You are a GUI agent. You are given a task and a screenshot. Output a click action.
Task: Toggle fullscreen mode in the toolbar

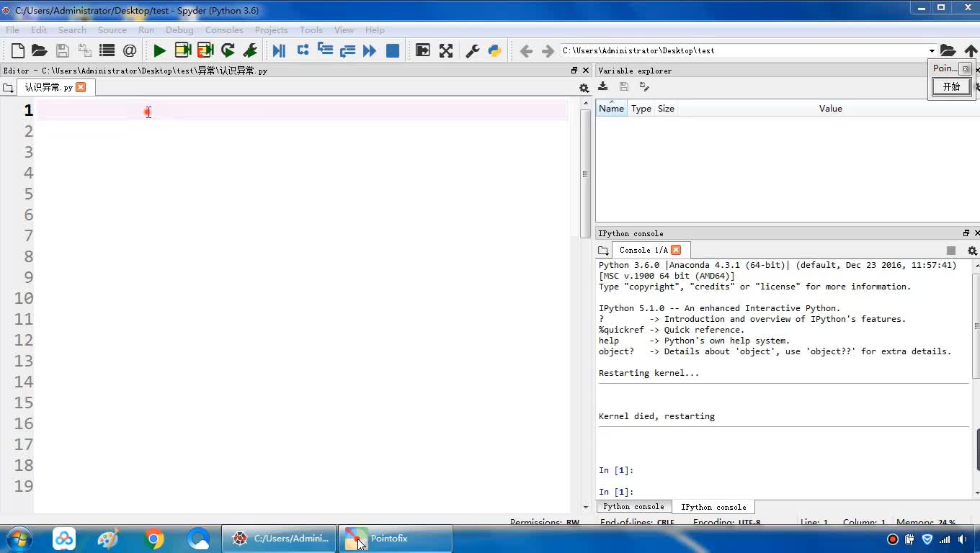click(x=446, y=50)
